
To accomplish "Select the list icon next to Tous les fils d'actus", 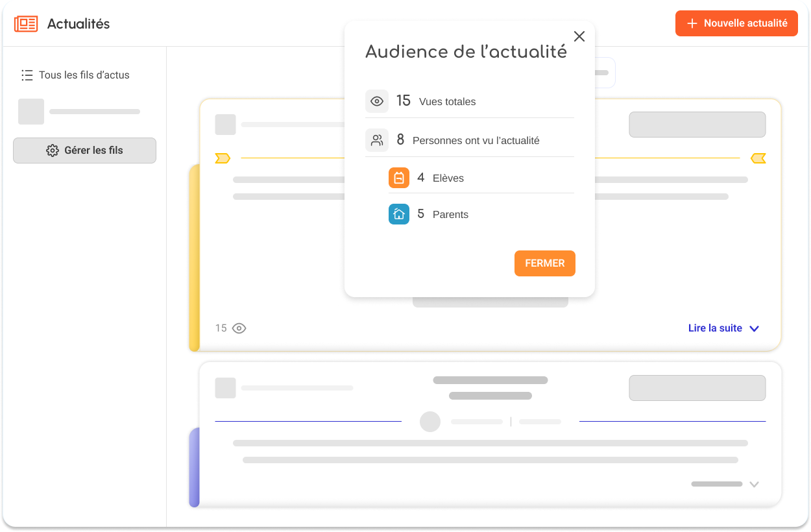I will coord(27,75).
